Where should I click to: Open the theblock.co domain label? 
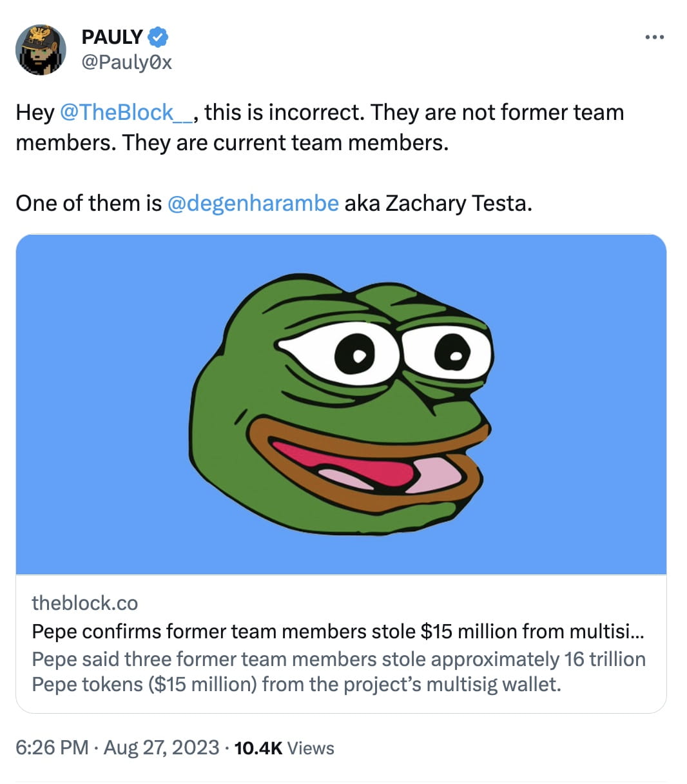pos(84,603)
